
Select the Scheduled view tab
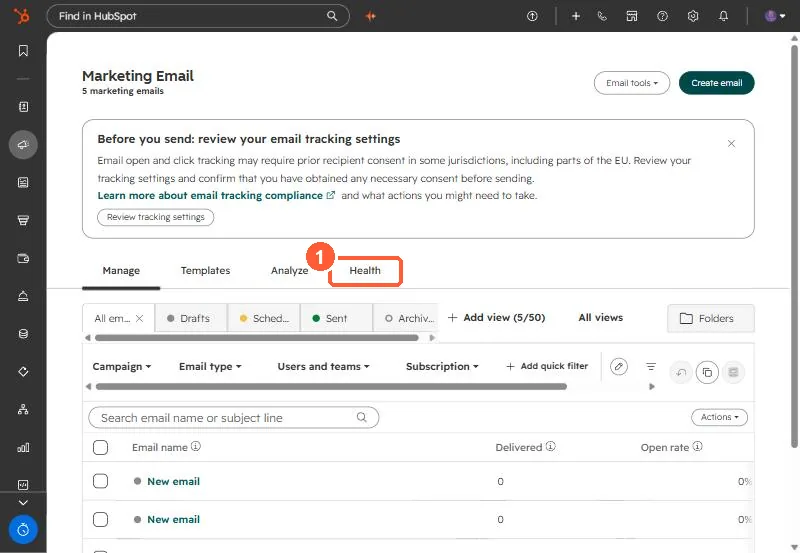click(x=264, y=318)
